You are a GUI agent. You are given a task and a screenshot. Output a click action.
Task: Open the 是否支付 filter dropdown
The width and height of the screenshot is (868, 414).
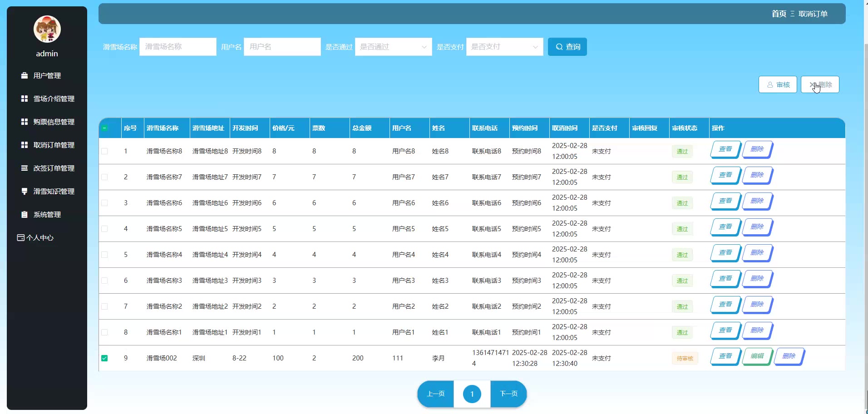tap(504, 47)
